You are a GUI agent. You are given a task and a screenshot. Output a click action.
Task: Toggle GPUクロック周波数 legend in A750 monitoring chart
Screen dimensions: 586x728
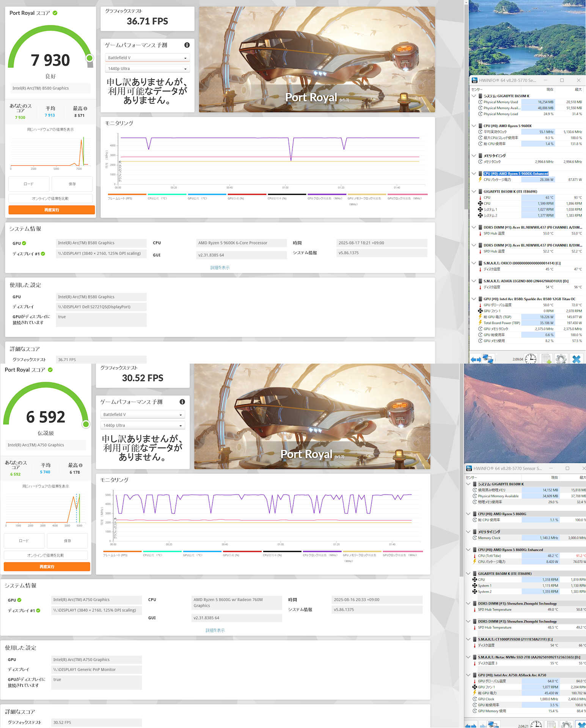click(403, 554)
